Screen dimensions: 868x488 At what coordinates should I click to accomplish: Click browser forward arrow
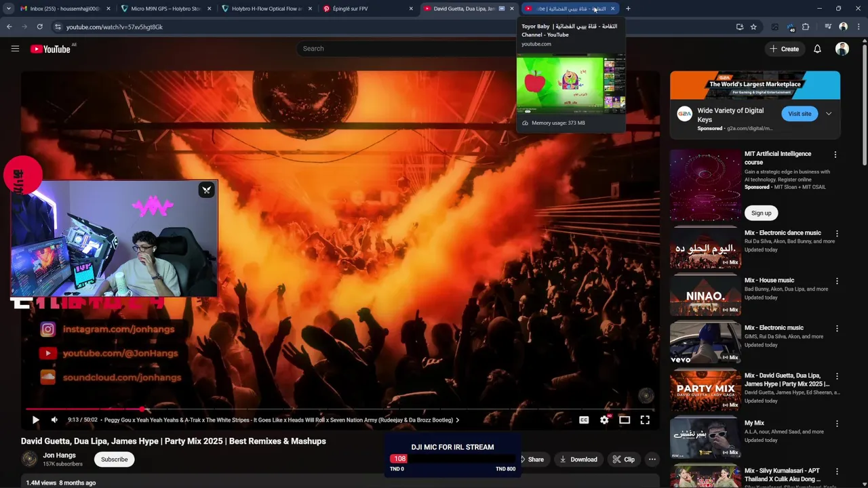24,27
